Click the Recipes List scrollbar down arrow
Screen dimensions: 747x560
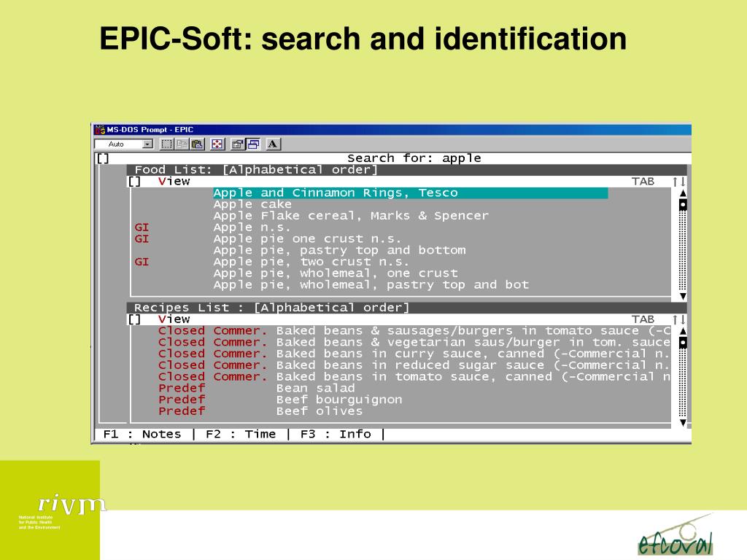[683, 422]
